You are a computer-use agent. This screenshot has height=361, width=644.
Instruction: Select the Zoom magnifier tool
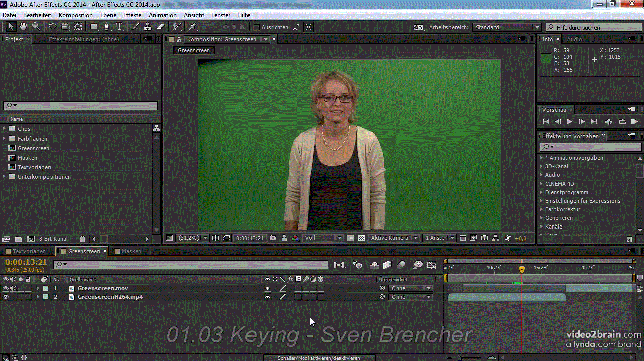point(36,27)
